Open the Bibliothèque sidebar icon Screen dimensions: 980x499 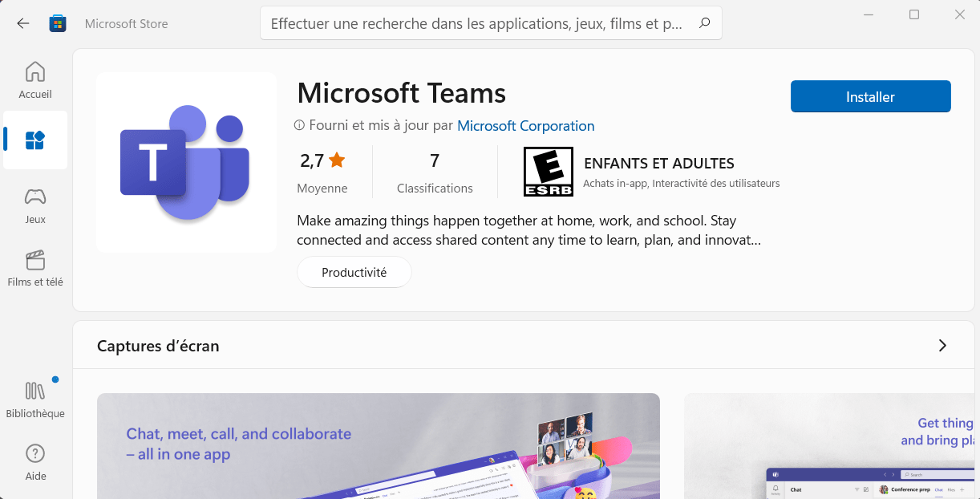coord(34,391)
